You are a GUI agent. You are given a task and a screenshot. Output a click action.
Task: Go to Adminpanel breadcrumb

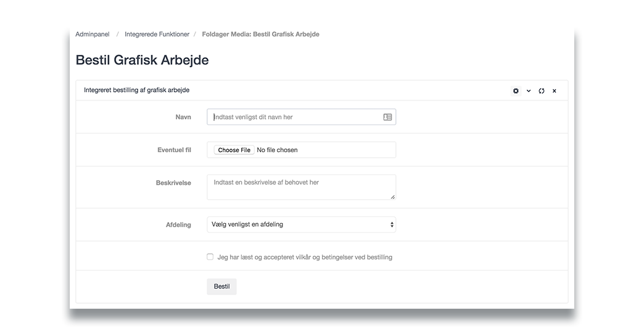coord(93,34)
